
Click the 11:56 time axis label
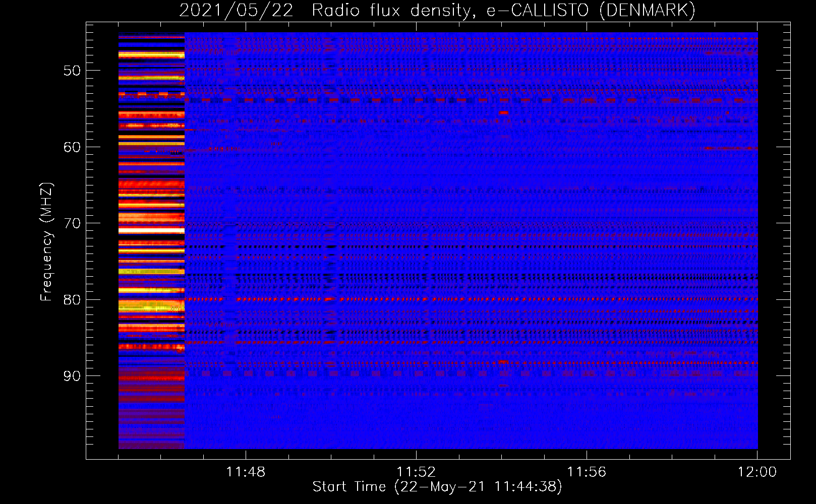(x=587, y=472)
